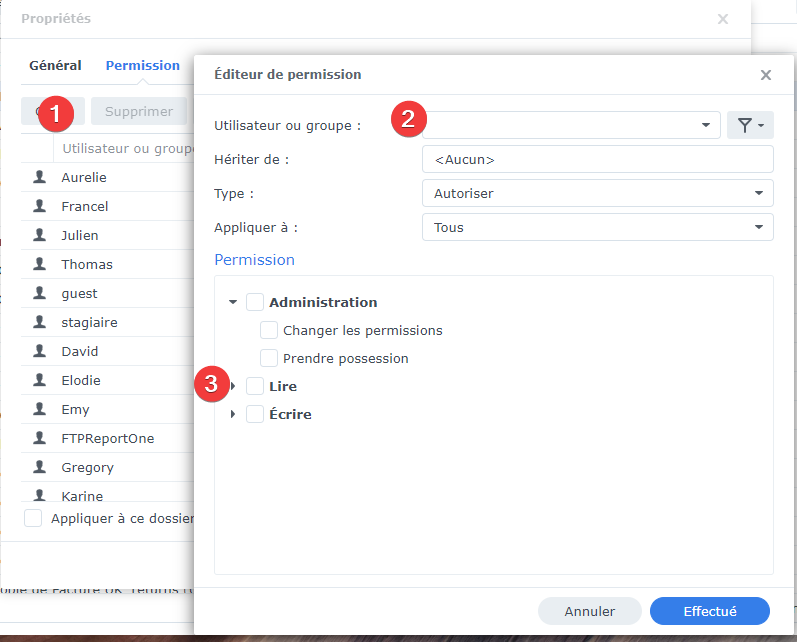Screen dimensions: 797x642
Task: Select user Karine in the list
Action: click(107, 493)
